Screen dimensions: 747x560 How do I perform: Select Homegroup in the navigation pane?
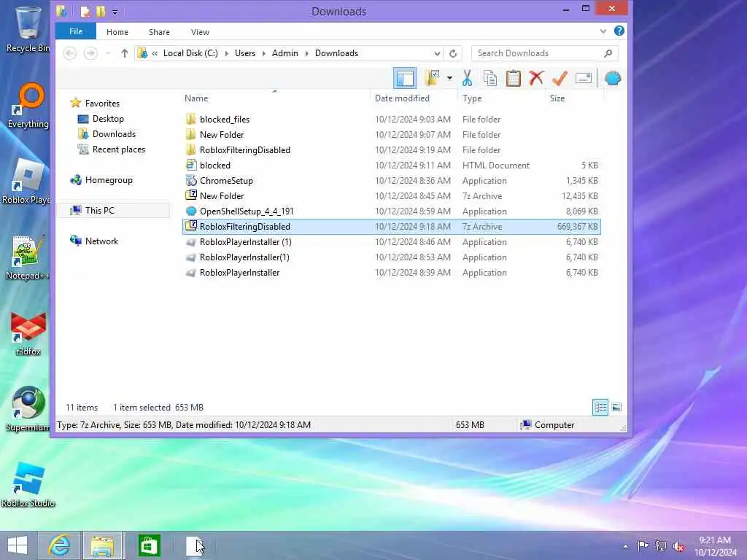tap(109, 180)
